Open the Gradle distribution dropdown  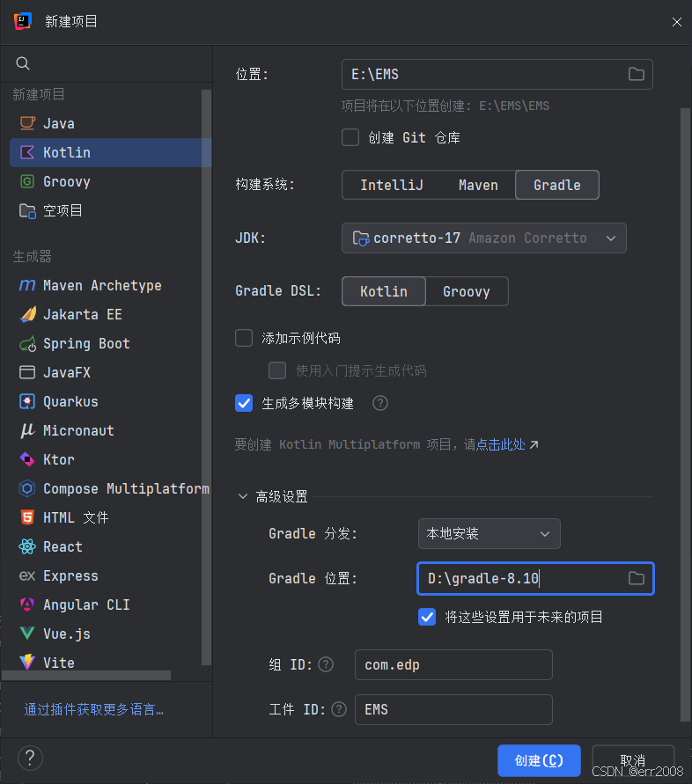coord(489,533)
